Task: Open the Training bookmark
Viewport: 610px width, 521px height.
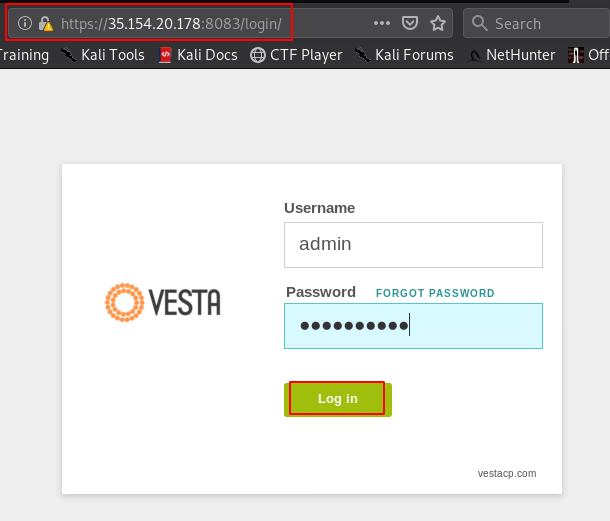Action: [24, 55]
